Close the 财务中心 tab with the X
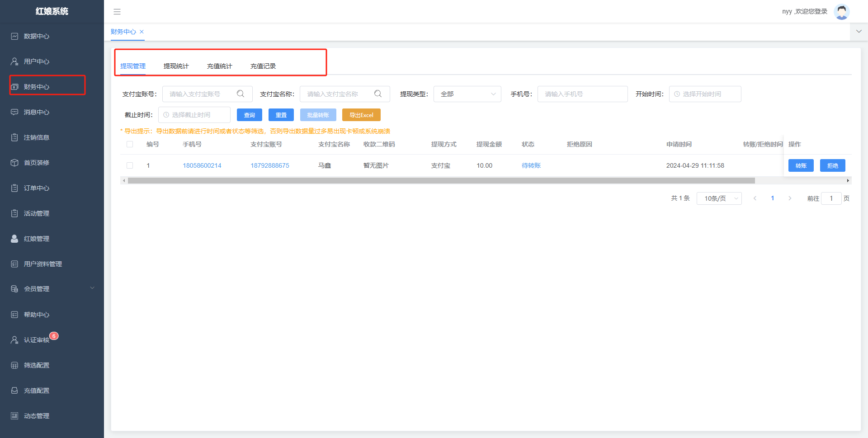Image resolution: width=868 pixels, height=438 pixels. point(142,32)
